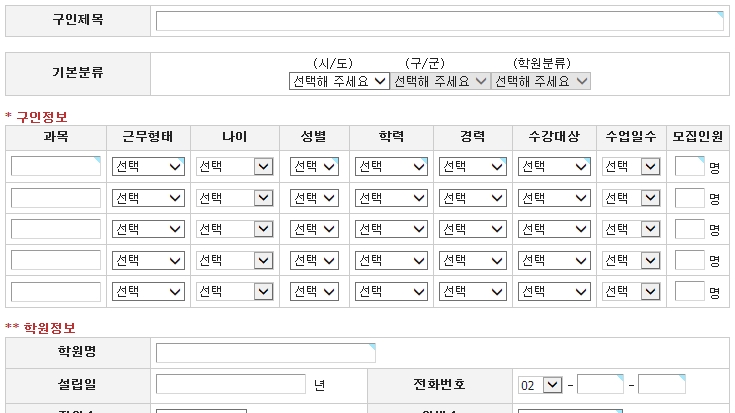The width and height of the screenshot is (735, 413).
Task: Open second row 학력 dropdown
Action: click(x=391, y=198)
